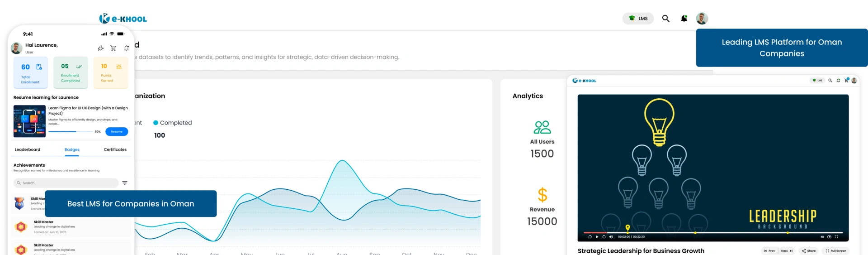Click the analytics chart icon in phone header
The image size is (868, 255).
point(100,48)
